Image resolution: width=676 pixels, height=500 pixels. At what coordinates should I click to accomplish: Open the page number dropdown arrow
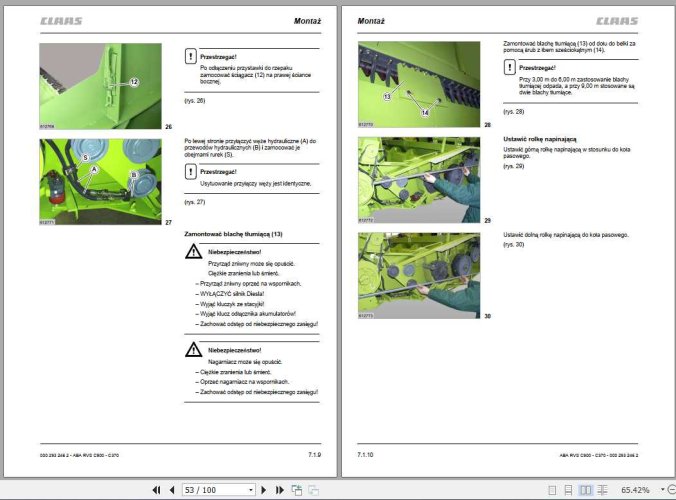click(250, 490)
